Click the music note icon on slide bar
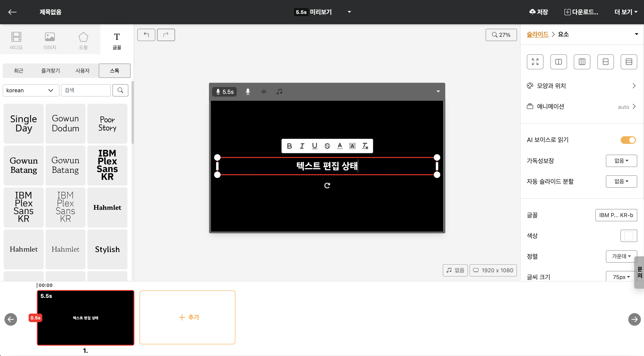This screenshot has height=356, width=644. tap(279, 92)
